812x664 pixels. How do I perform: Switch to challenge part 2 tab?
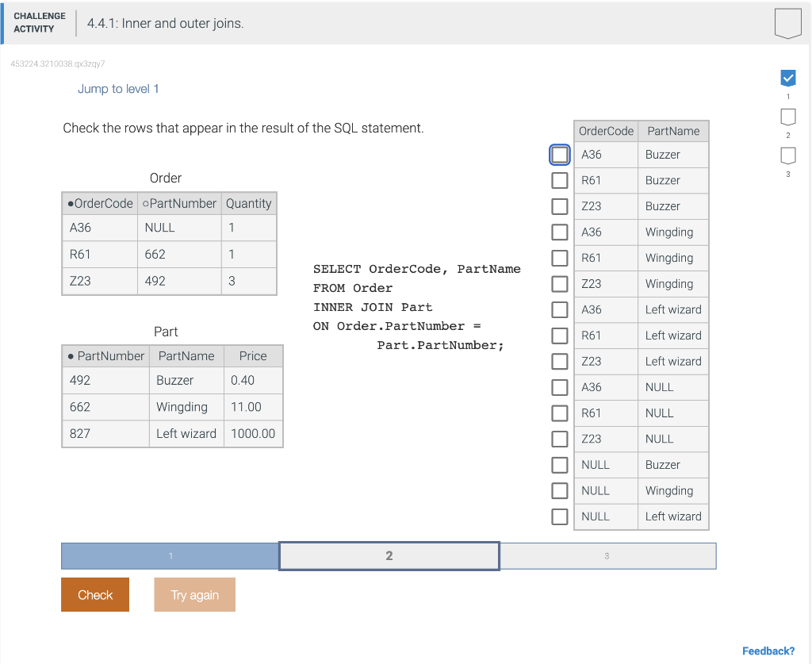[x=389, y=555]
